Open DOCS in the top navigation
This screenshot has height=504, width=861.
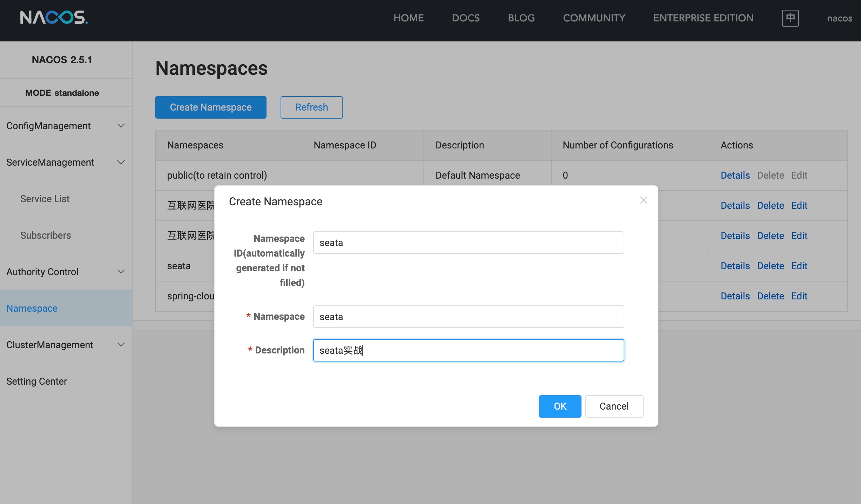466,18
